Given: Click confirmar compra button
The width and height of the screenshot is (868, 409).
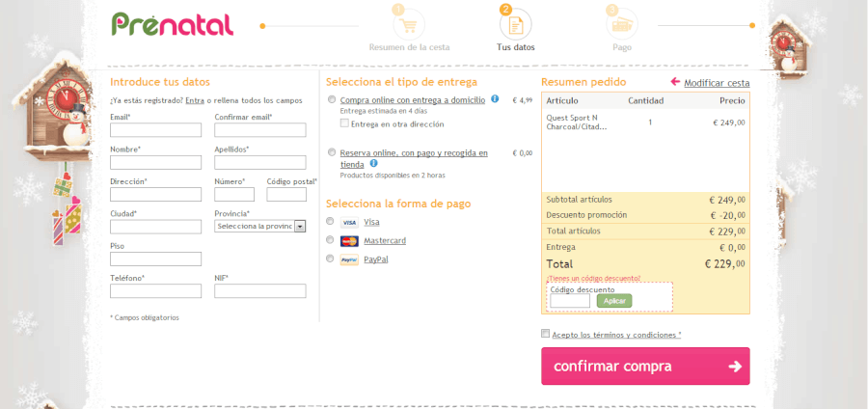Looking at the screenshot, I should [x=645, y=366].
